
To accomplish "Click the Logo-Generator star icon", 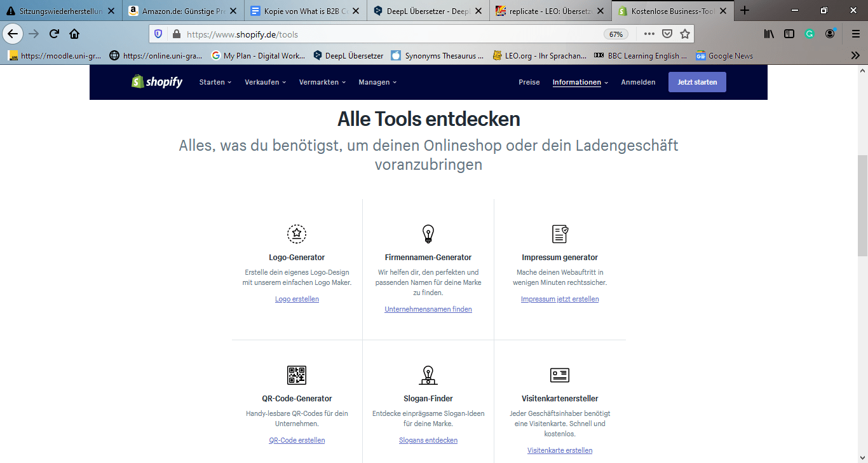I will point(297,234).
